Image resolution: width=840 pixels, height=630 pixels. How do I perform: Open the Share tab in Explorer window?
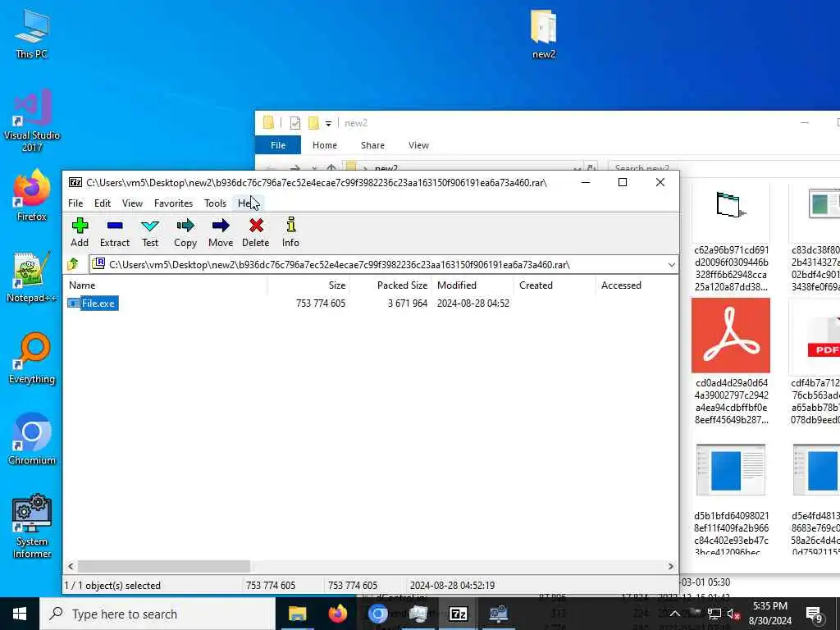coord(373,145)
